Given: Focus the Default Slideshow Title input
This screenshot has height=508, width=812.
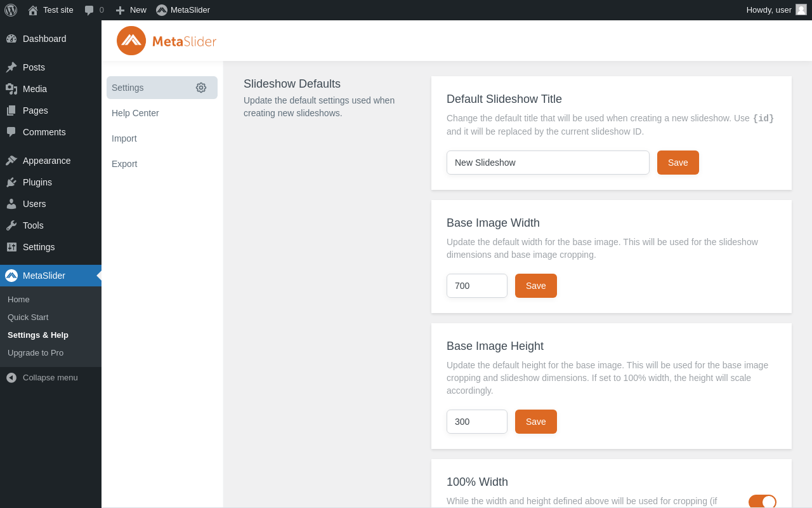Looking at the screenshot, I should point(547,163).
